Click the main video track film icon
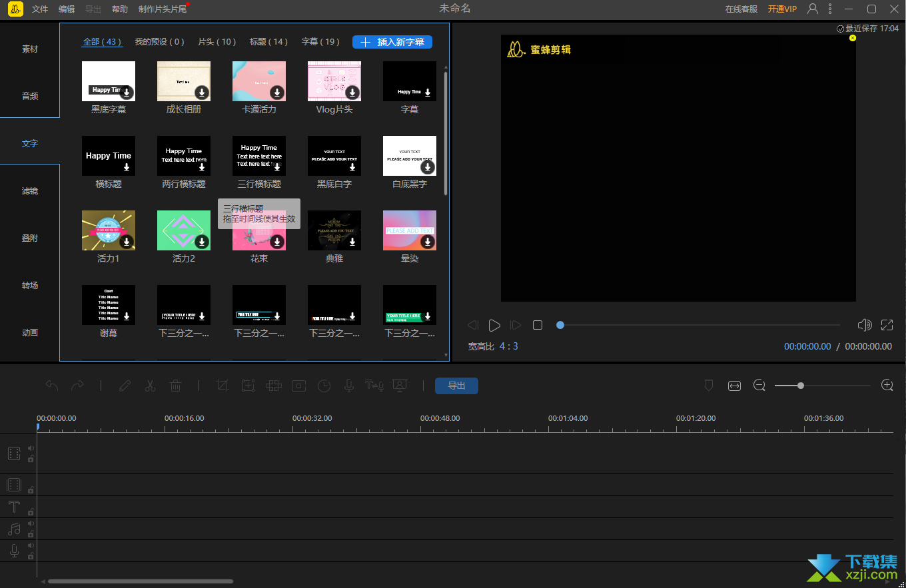This screenshot has width=906, height=588. pyautogui.click(x=14, y=453)
